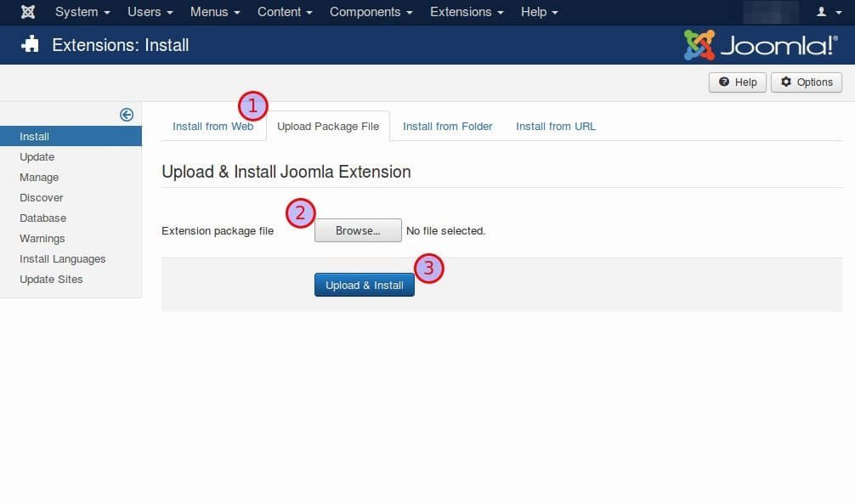This screenshot has width=855, height=504.
Task: Click the Help toolbar button
Action: [737, 82]
